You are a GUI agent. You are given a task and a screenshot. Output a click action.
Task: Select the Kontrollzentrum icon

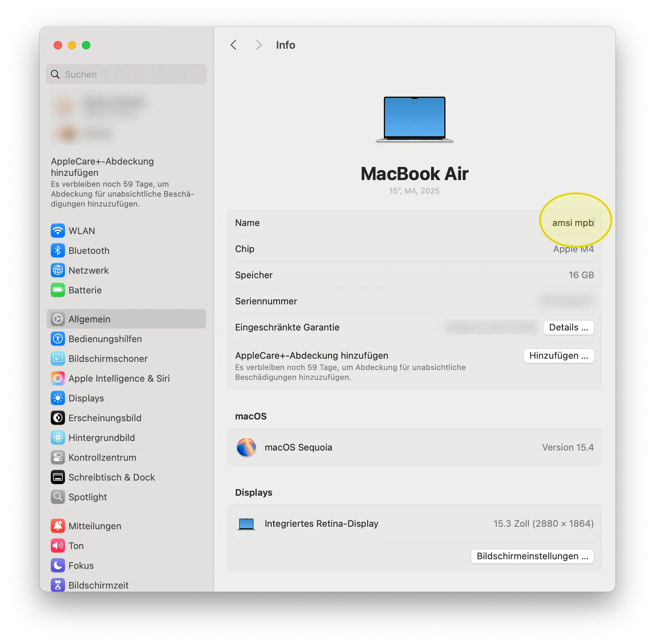pos(58,458)
